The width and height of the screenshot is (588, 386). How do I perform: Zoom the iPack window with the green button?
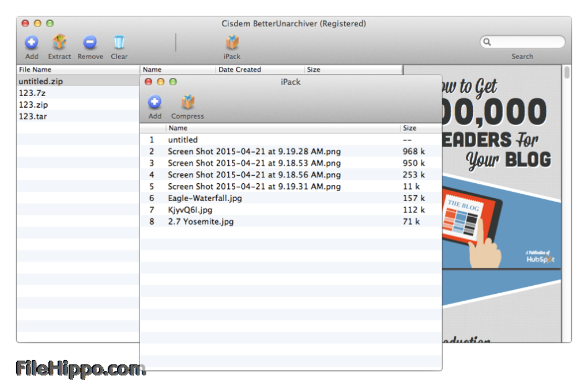[173, 82]
